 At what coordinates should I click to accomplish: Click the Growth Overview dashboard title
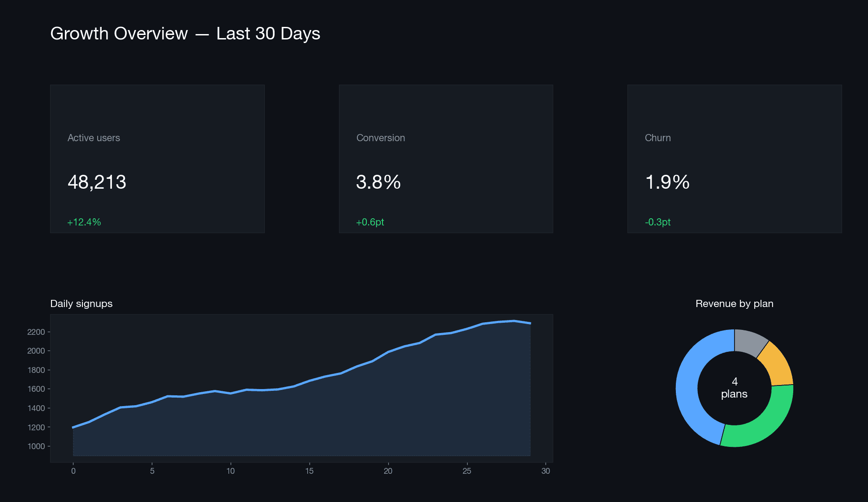185,34
